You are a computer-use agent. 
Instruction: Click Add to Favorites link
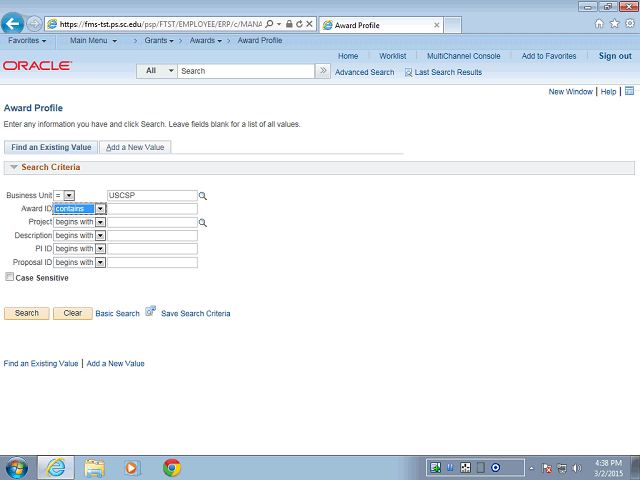coord(549,56)
